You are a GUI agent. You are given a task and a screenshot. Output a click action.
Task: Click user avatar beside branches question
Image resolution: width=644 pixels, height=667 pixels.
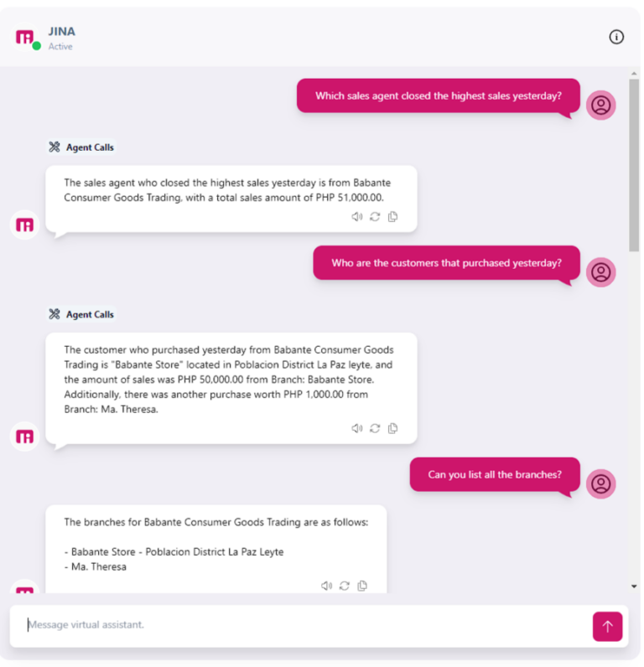(600, 483)
